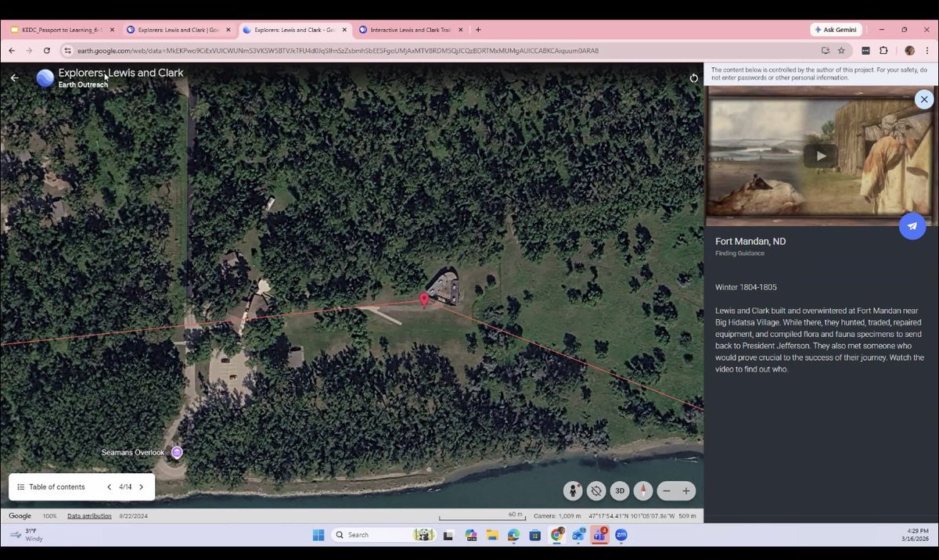Image resolution: width=939 pixels, height=560 pixels.
Task: Reset orientation with the compass
Action: pos(643,490)
